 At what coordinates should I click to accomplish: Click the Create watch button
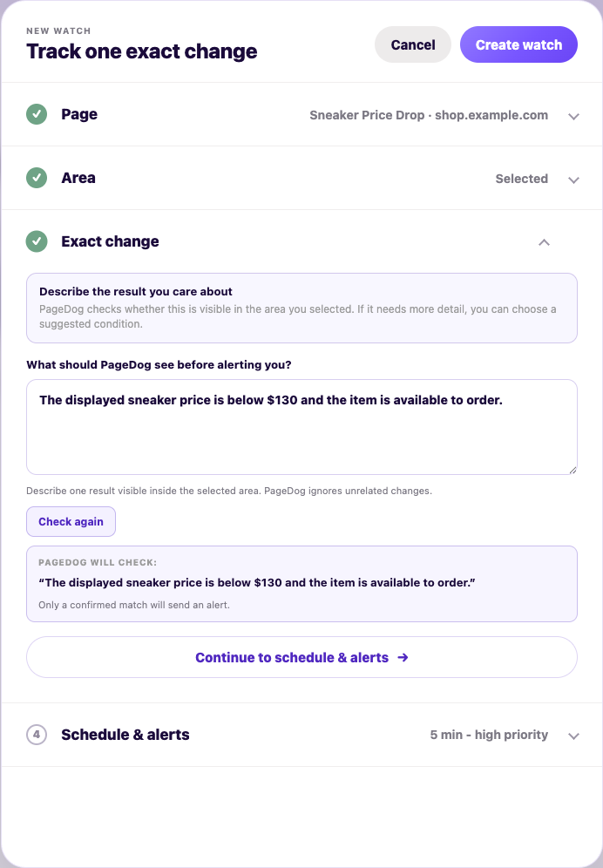tap(518, 44)
